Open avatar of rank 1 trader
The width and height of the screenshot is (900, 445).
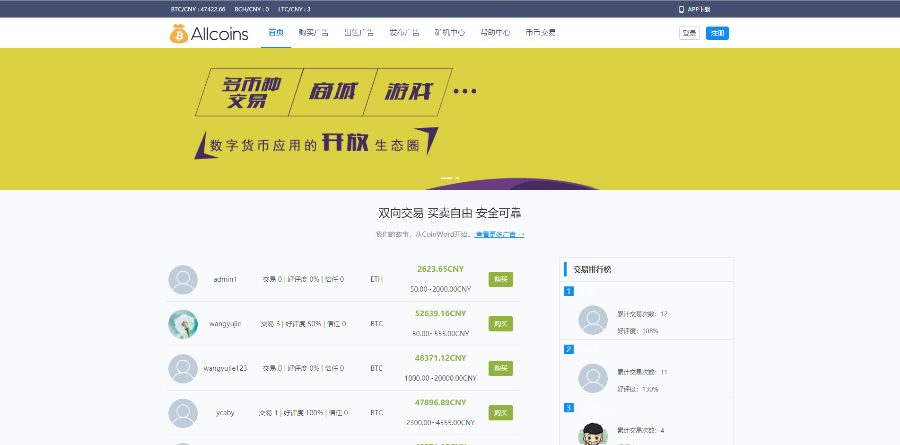[x=593, y=320]
